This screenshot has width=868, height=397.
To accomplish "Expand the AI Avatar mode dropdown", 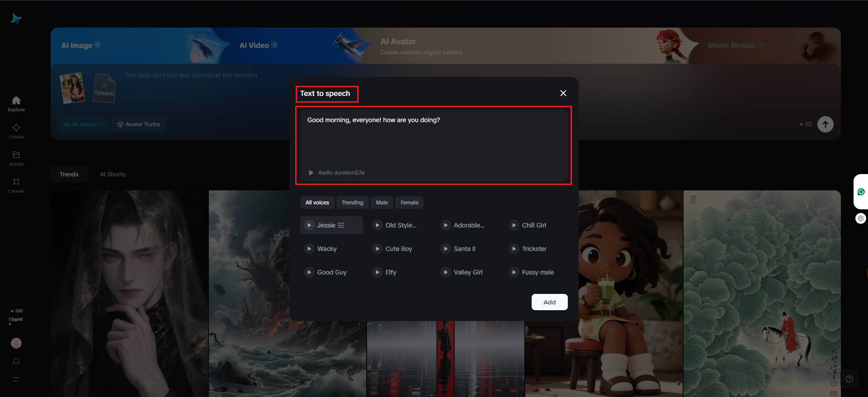I will click(84, 124).
